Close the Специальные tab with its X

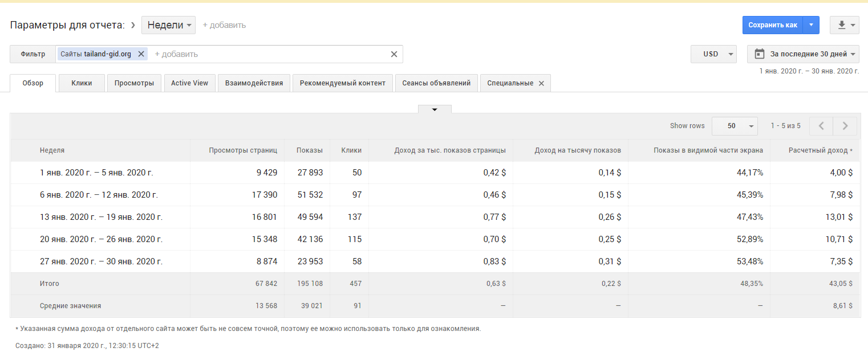point(541,83)
